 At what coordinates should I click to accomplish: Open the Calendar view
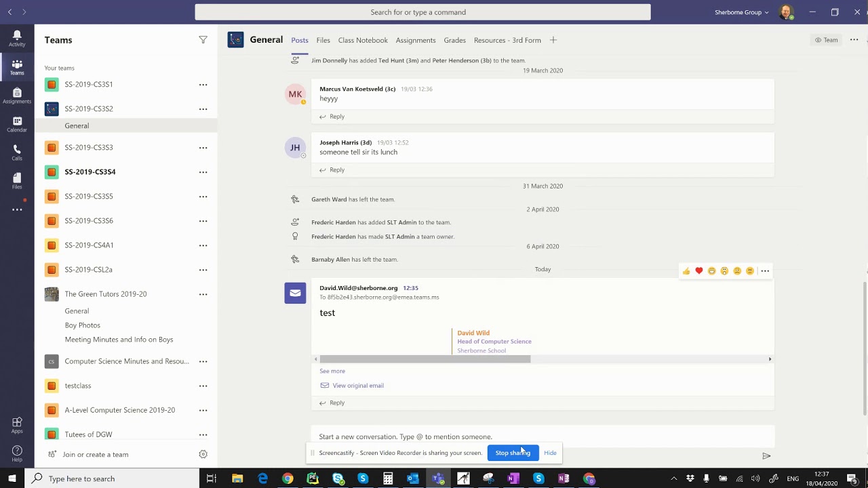[x=17, y=124]
